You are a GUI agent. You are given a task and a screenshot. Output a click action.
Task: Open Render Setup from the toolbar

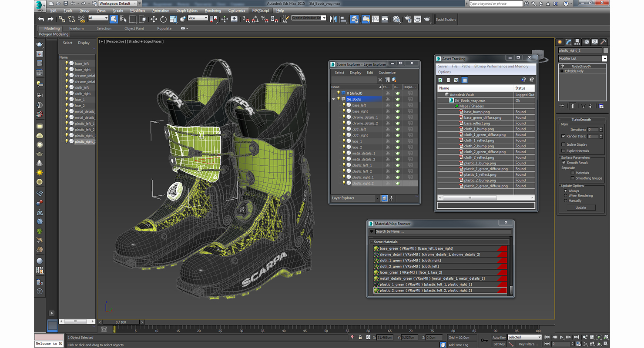click(x=408, y=19)
